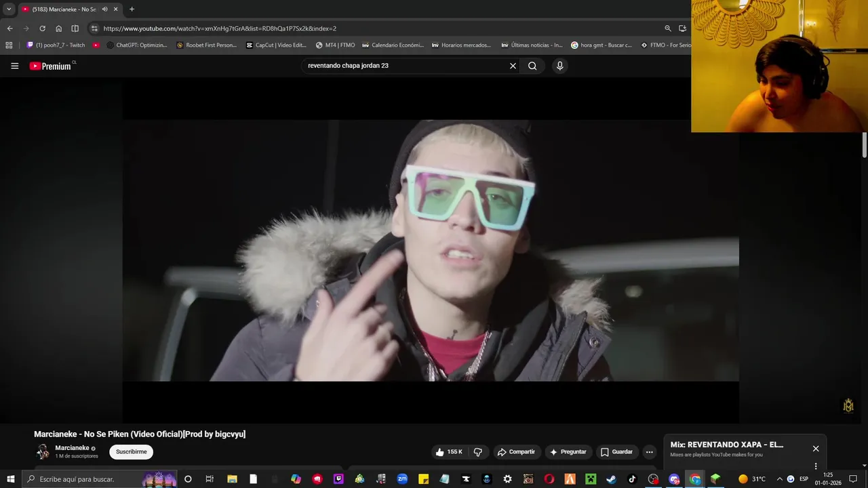The image size is (868, 488).
Task: Open the MT4 | FTMO bookmark
Action: [336, 45]
